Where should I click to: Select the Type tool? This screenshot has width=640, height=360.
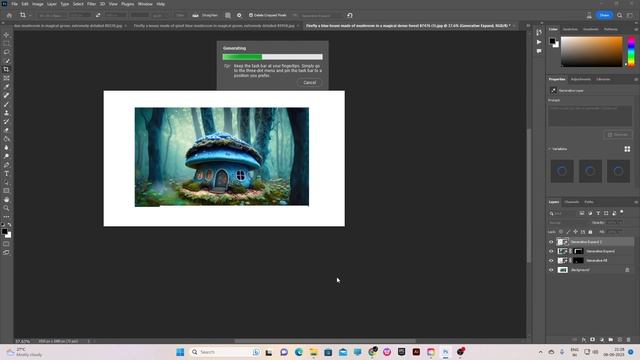coord(6,174)
